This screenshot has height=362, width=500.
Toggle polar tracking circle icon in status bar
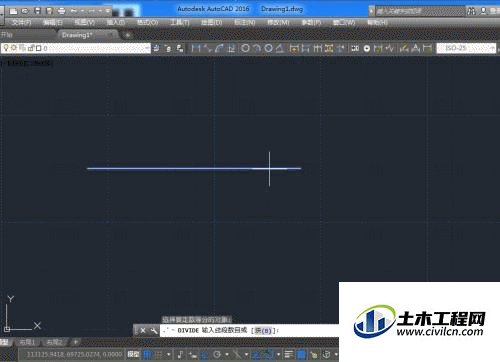pyautogui.click(x=217, y=354)
